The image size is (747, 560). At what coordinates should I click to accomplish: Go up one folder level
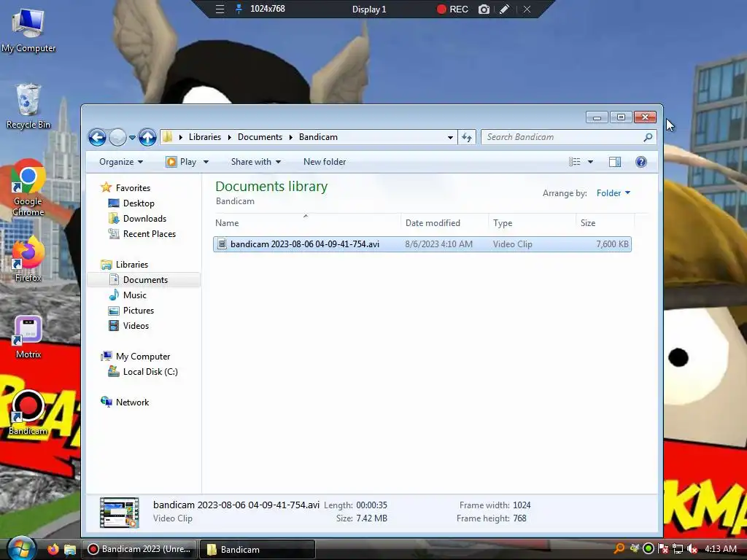[147, 138]
